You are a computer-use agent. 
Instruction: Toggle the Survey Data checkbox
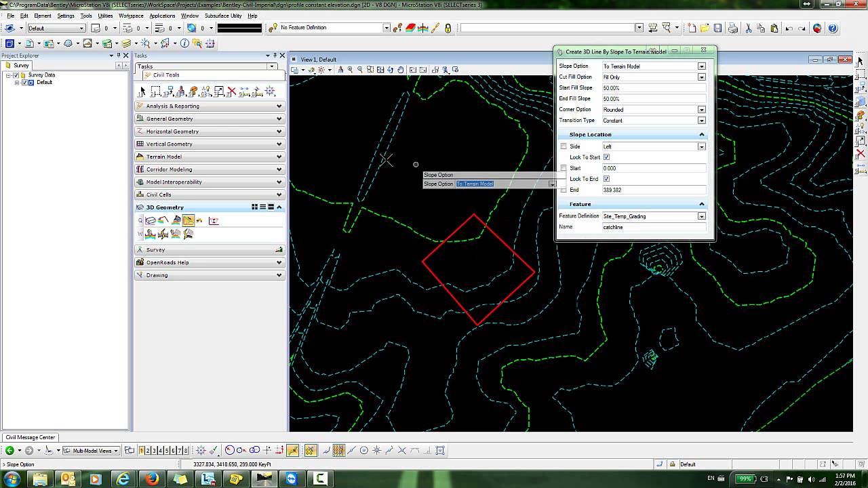click(x=16, y=75)
